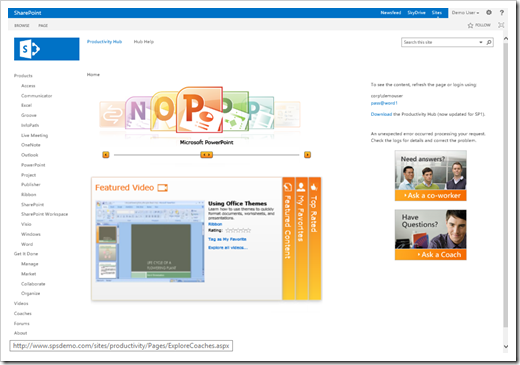This screenshot has height=365, width=520.
Task: Click Tag as My Favorite link
Action: click(x=227, y=239)
